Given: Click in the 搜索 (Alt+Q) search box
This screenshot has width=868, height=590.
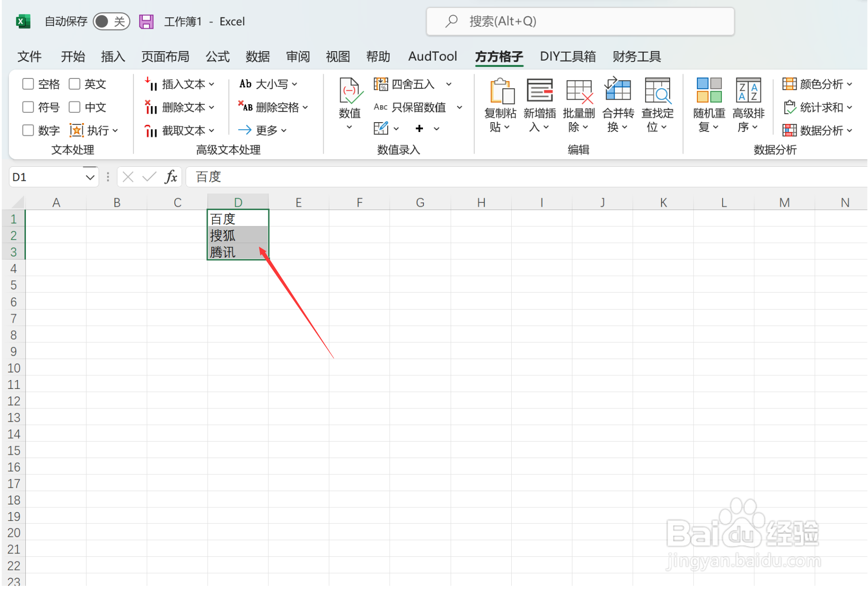Looking at the screenshot, I should (x=580, y=22).
